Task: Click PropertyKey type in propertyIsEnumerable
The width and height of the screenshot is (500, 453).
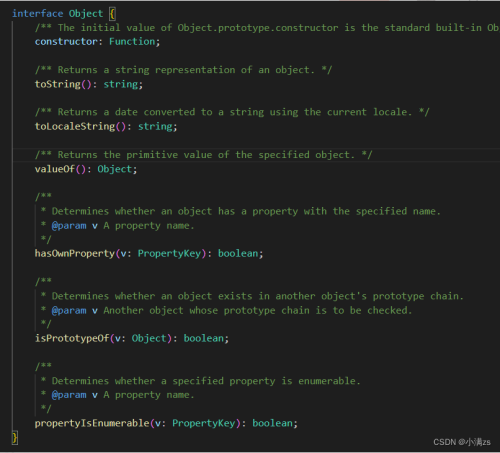Action: click(x=204, y=423)
